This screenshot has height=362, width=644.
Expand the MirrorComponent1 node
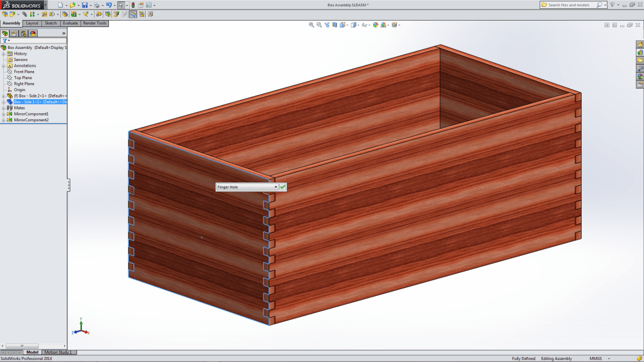tap(3, 114)
